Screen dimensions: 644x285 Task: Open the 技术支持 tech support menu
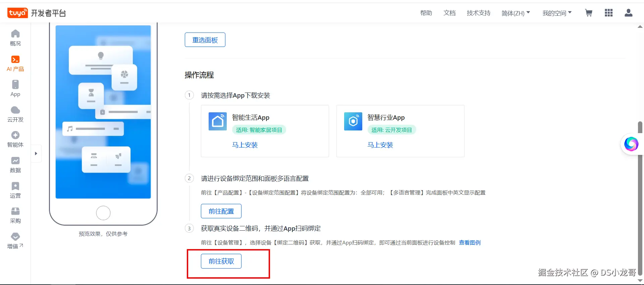[479, 13]
